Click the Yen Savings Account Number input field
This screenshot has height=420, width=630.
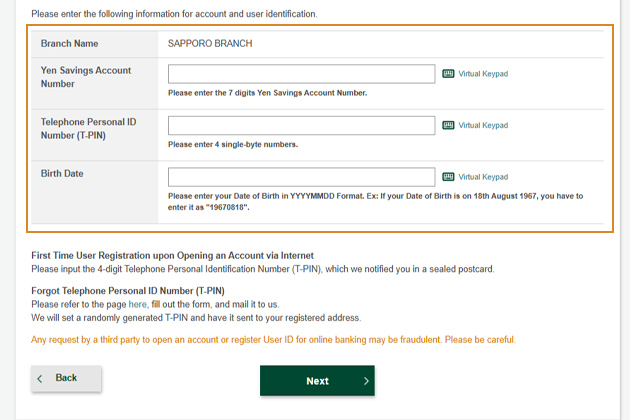coord(301,74)
